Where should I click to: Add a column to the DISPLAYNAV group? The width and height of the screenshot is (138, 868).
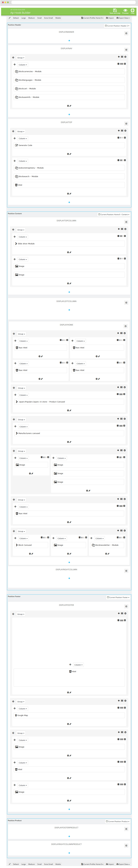click(119, 57)
